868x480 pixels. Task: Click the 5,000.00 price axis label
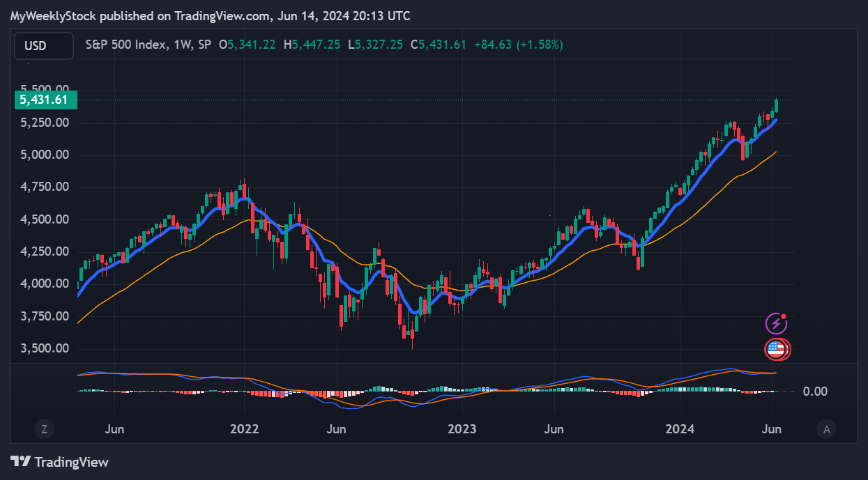click(x=44, y=155)
